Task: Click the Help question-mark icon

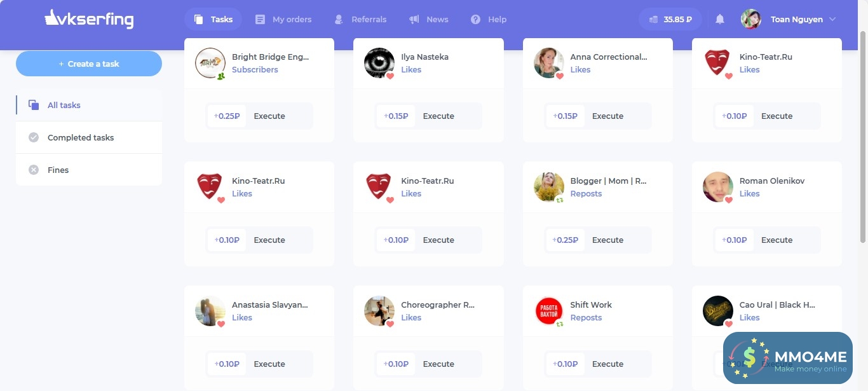Action: coord(475,19)
